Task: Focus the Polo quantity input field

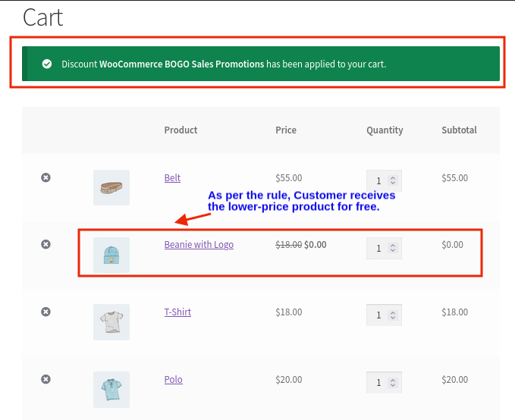Action: click(378, 382)
